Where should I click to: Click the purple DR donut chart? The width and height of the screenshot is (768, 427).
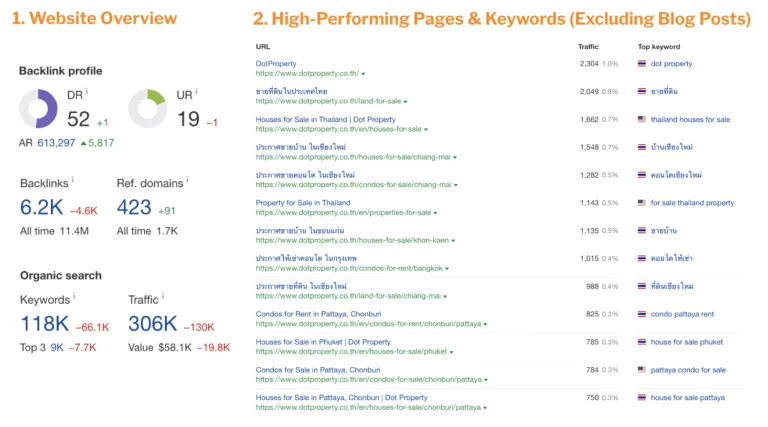click(x=38, y=108)
